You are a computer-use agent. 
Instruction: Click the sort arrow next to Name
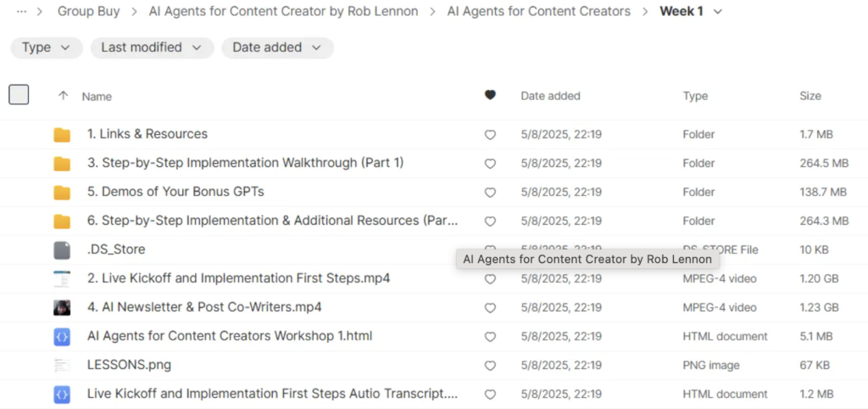point(63,96)
